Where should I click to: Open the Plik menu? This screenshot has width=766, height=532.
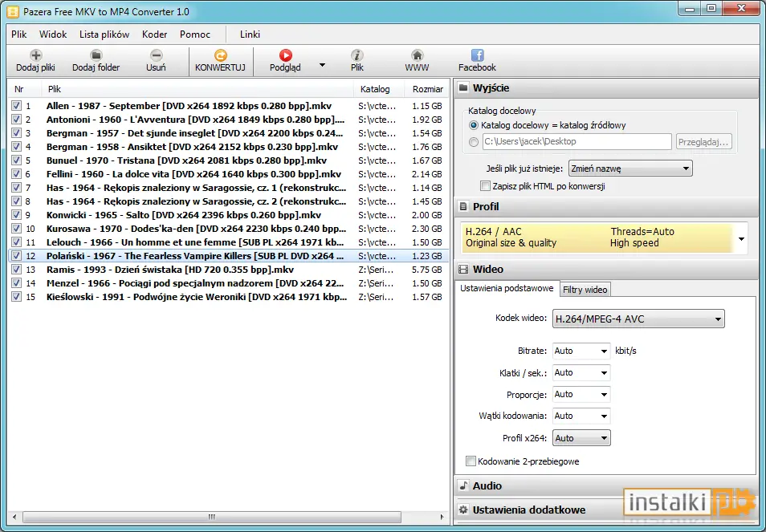(x=19, y=35)
